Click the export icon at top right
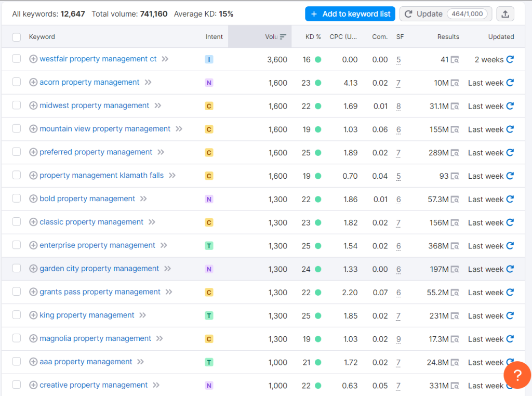The height and width of the screenshot is (396, 532). click(504, 14)
